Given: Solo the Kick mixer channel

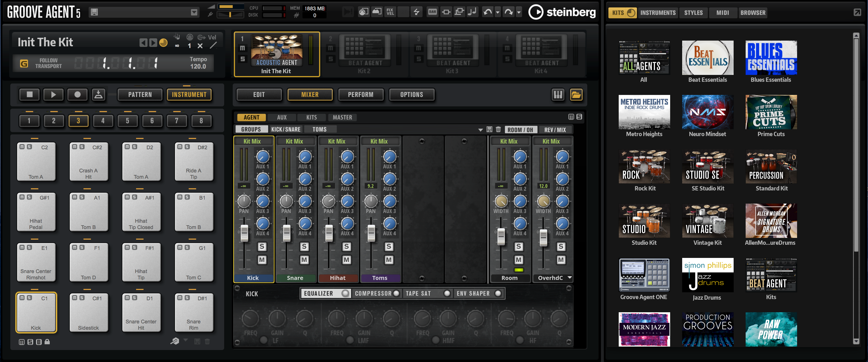Looking at the screenshot, I should coord(262,247).
